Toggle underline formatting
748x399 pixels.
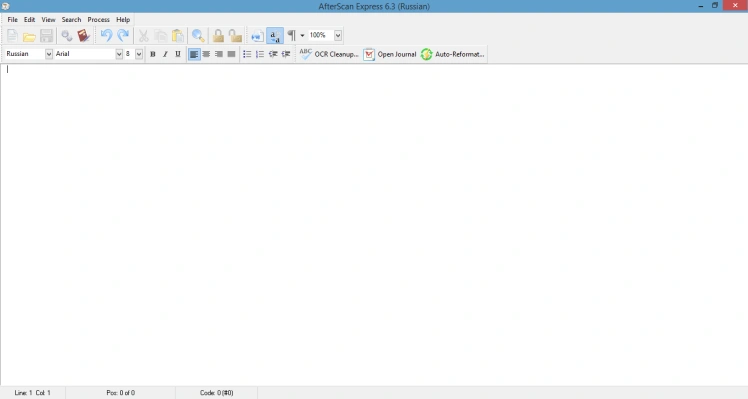[178, 54]
